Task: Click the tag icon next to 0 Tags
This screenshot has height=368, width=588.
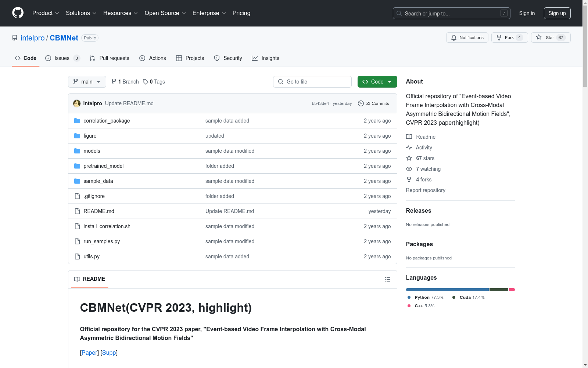Action: coord(146,82)
